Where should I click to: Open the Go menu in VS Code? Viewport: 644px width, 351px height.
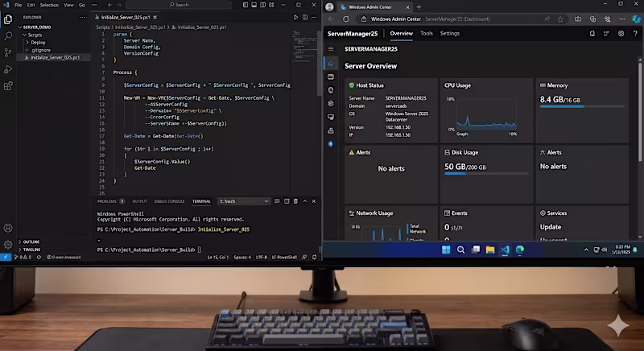point(82,5)
